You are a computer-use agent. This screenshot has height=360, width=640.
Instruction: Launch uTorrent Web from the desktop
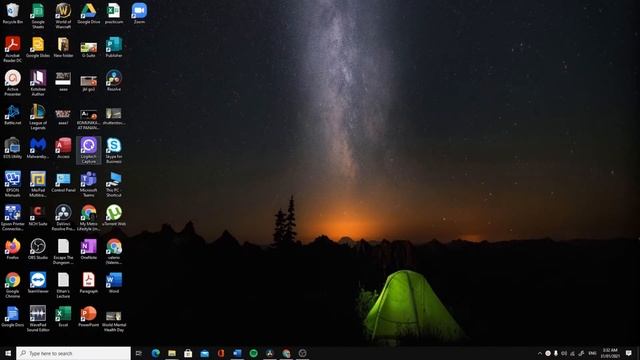pyautogui.click(x=114, y=216)
